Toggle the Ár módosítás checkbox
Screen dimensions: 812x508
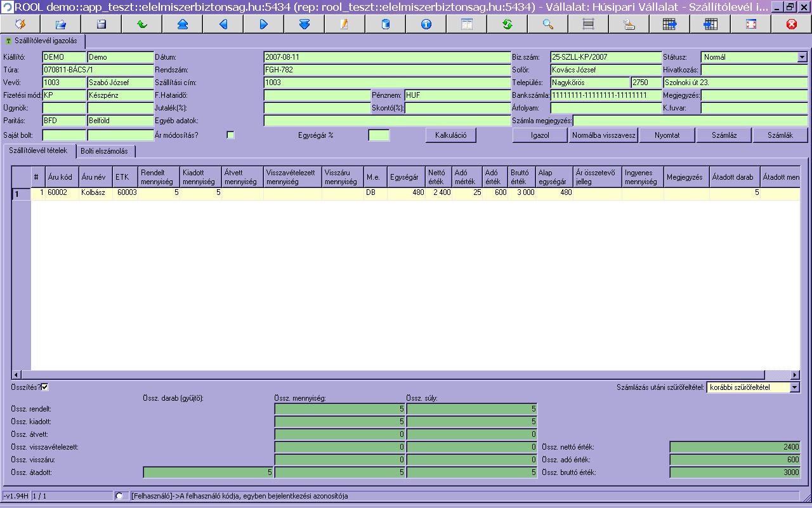[x=230, y=135]
